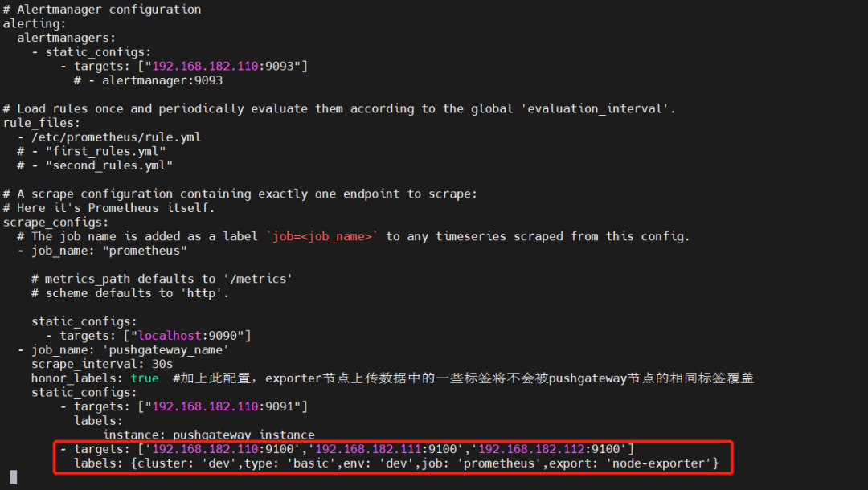The image size is (868, 490).
Task: Click the terminal cursor block at bottom
Action: 14,477
